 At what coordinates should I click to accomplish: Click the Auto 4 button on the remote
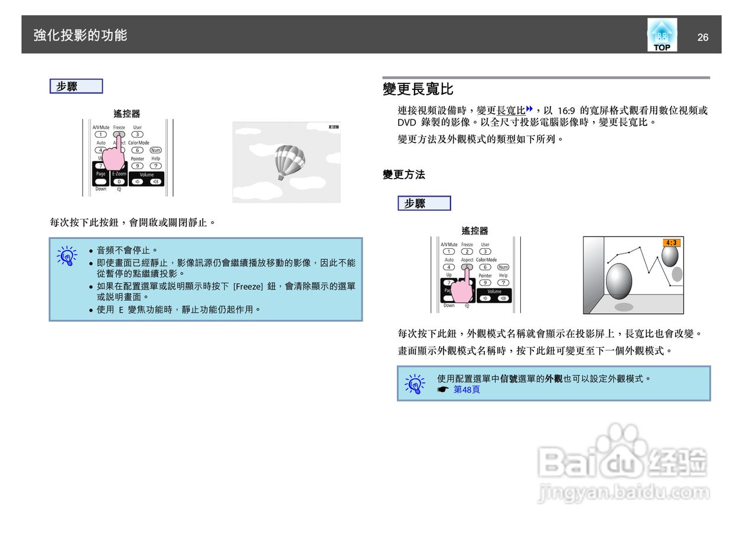[101, 150]
